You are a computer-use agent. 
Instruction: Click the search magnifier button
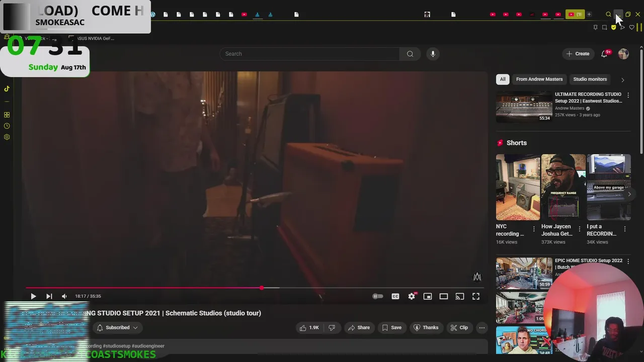click(410, 54)
